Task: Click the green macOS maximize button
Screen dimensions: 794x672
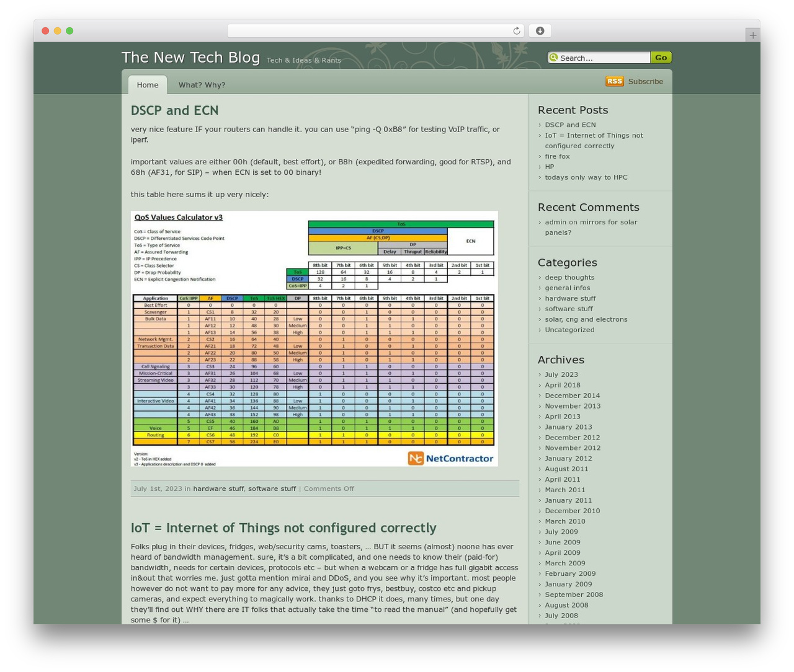Action: (69, 31)
